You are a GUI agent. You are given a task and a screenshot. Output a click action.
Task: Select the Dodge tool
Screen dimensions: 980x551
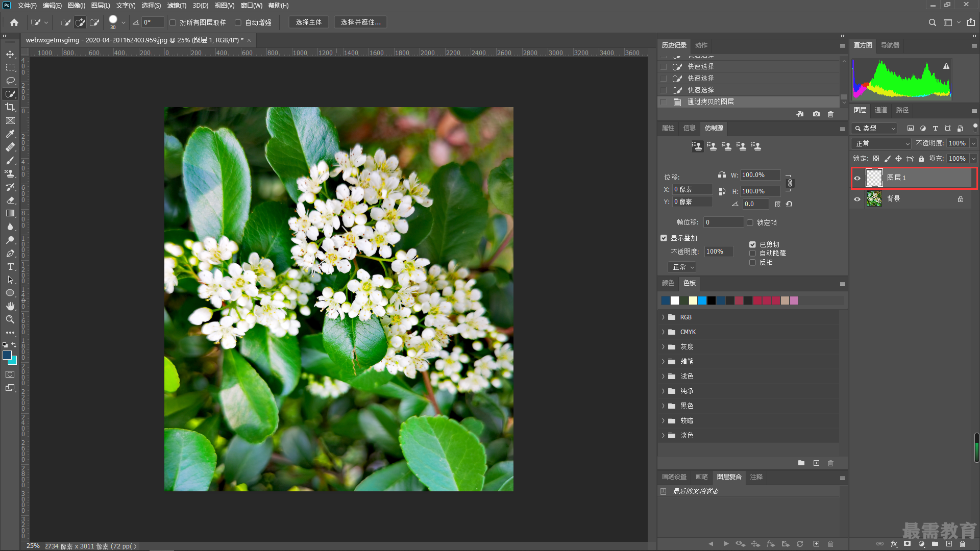click(10, 240)
